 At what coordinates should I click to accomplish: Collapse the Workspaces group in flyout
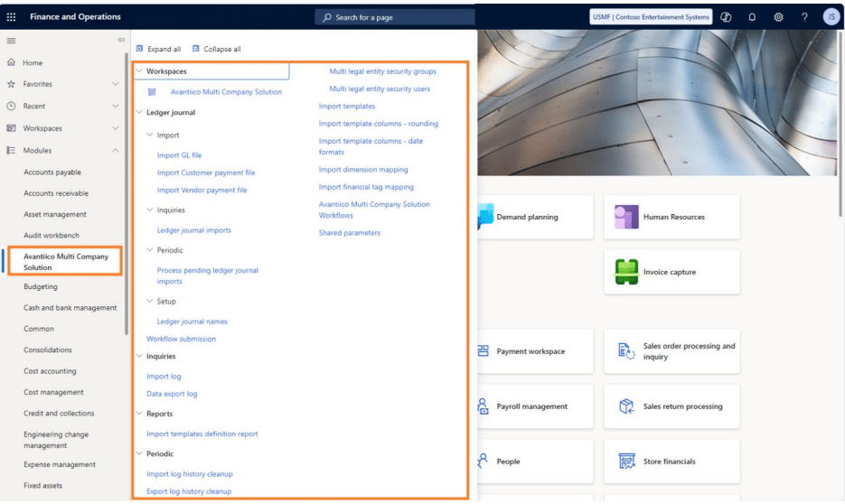coord(139,71)
